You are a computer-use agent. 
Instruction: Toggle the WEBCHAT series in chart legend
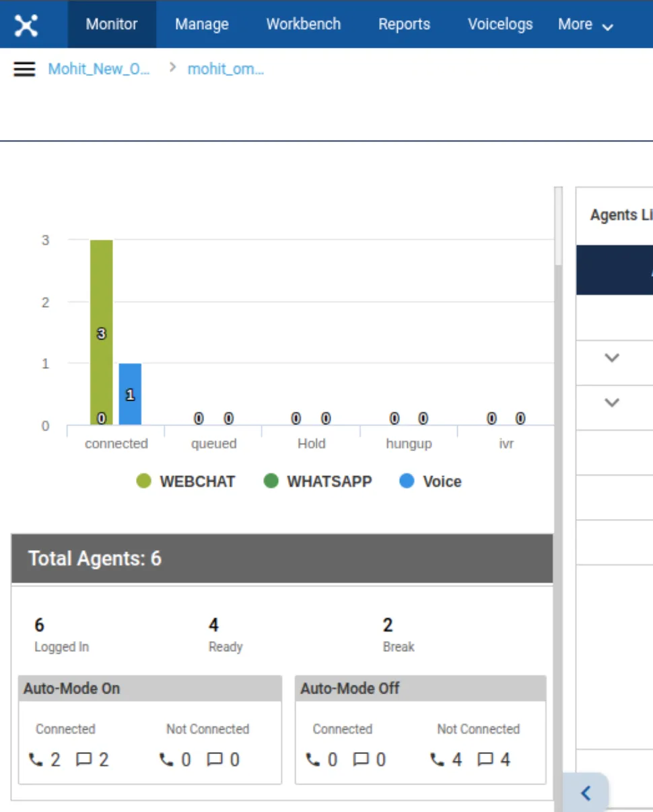tap(186, 481)
